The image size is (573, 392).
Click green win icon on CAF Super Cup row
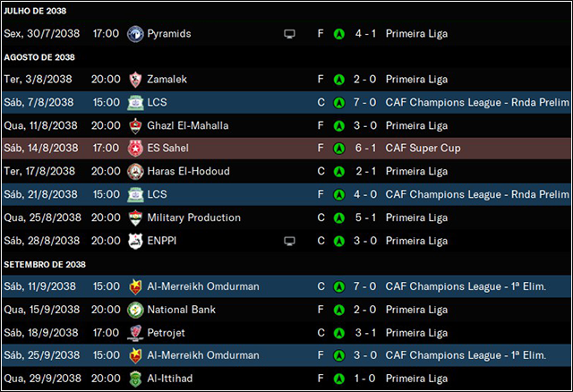click(x=339, y=149)
